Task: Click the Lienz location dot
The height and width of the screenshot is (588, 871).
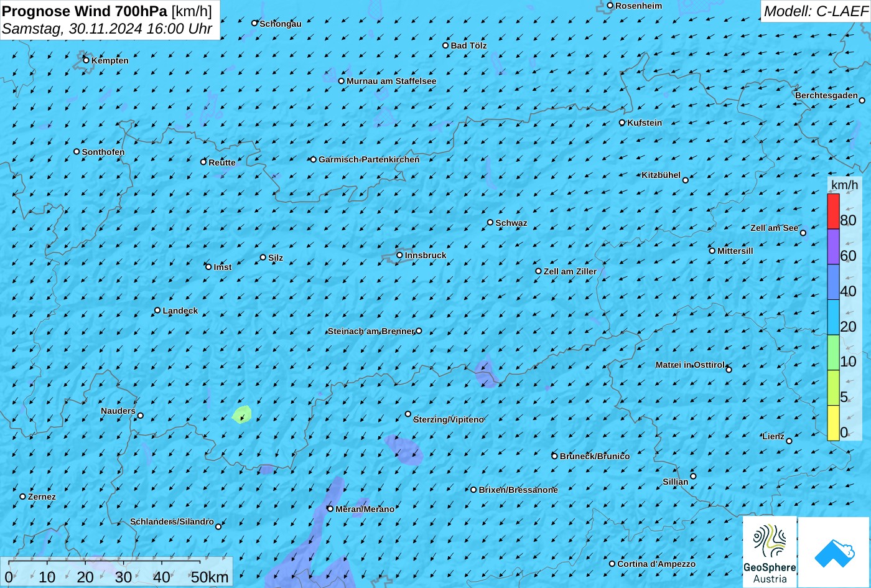Action: point(789,441)
